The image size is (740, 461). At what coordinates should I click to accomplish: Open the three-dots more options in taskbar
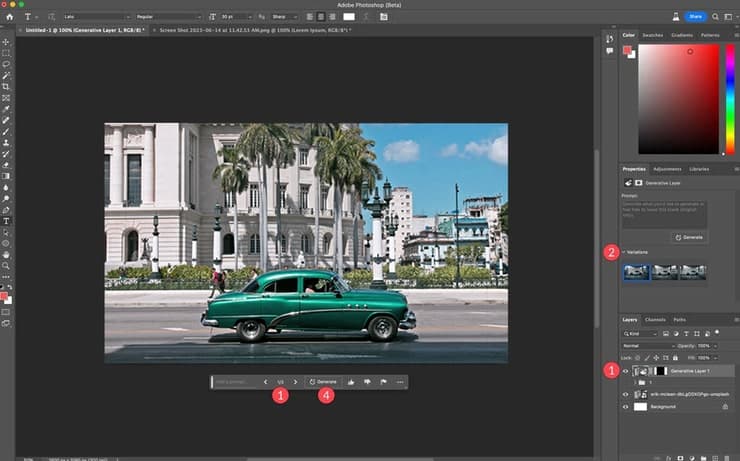pos(400,382)
